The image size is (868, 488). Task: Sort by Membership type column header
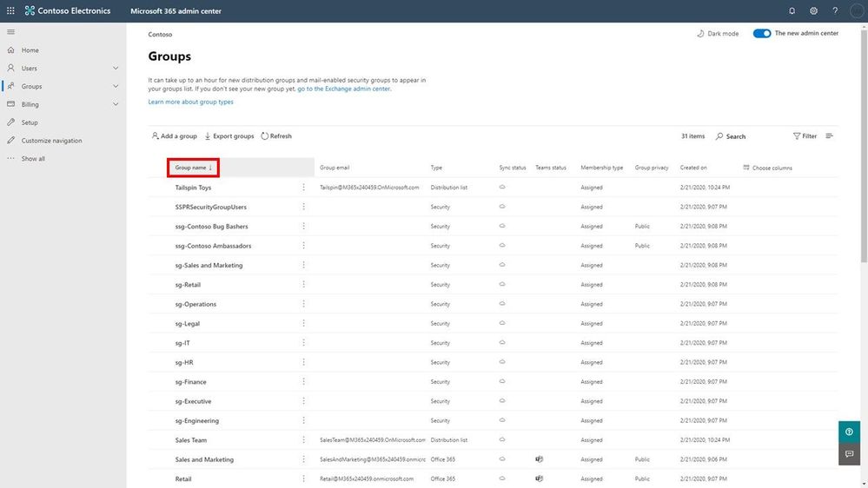point(602,168)
